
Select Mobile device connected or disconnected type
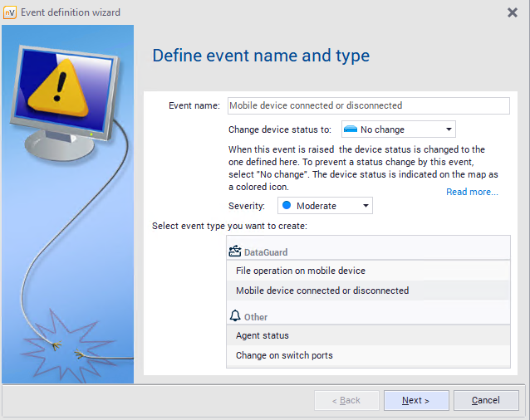[x=322, y=291]
